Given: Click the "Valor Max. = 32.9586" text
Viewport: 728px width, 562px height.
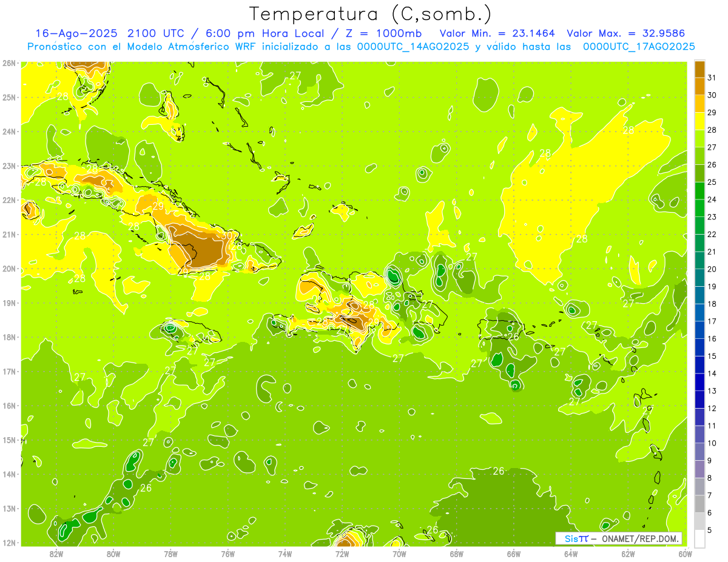Looking at the screenshot, I should point(625,33).
